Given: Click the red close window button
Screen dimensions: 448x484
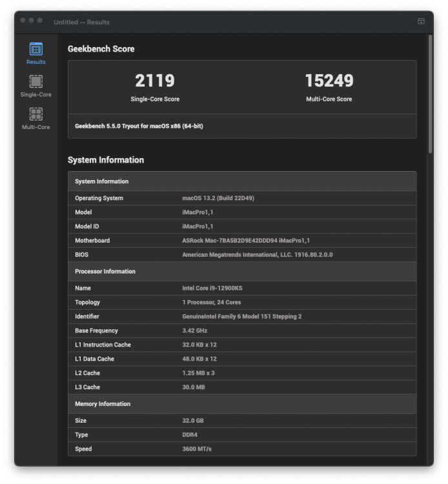Looking at the screenshot, I should 23,21.
